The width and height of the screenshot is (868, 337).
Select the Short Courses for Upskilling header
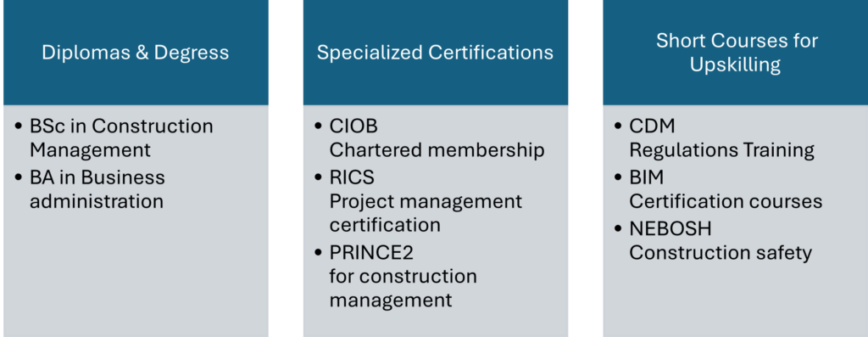point(736,53)
